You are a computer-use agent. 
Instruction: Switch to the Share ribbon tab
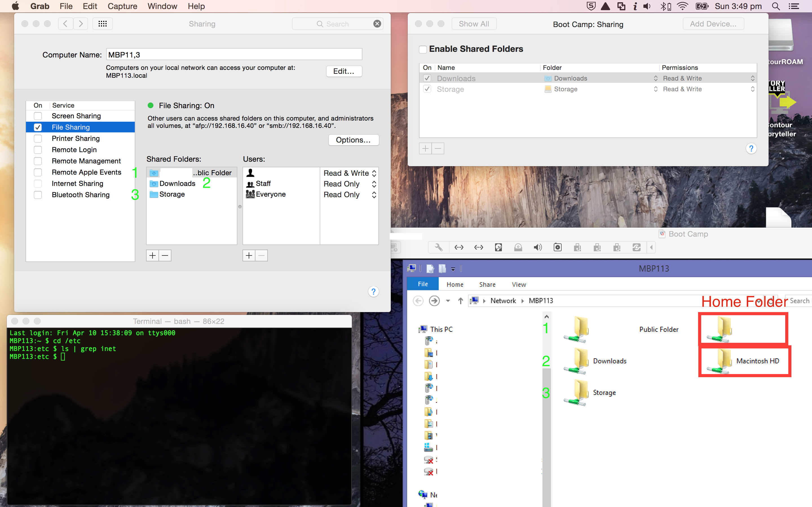click(x=487, y=284)
